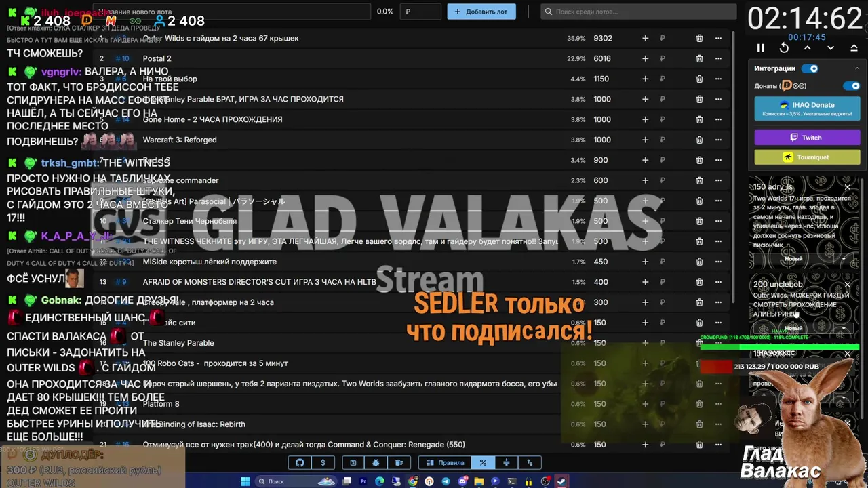
Task: Select the Stanley Parable БРАТ lot name
Action: coord(243,100)
